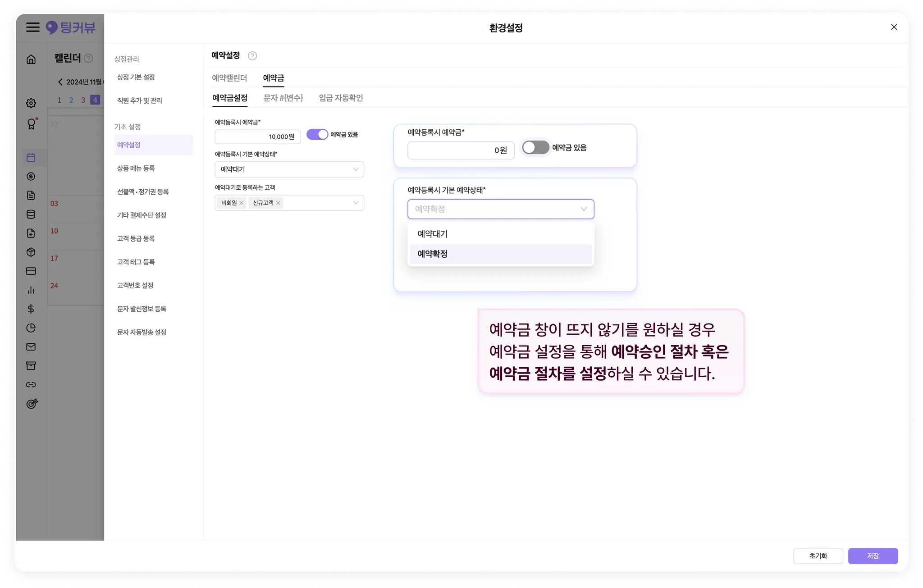Select 예약확정 option in dropdown list
The width and height of the screenshot is (923, 588).
(x=500, y=254)
